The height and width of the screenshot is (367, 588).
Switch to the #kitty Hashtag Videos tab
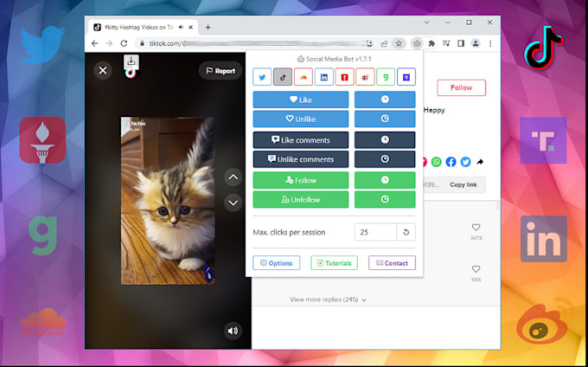[x=144, y=27]
